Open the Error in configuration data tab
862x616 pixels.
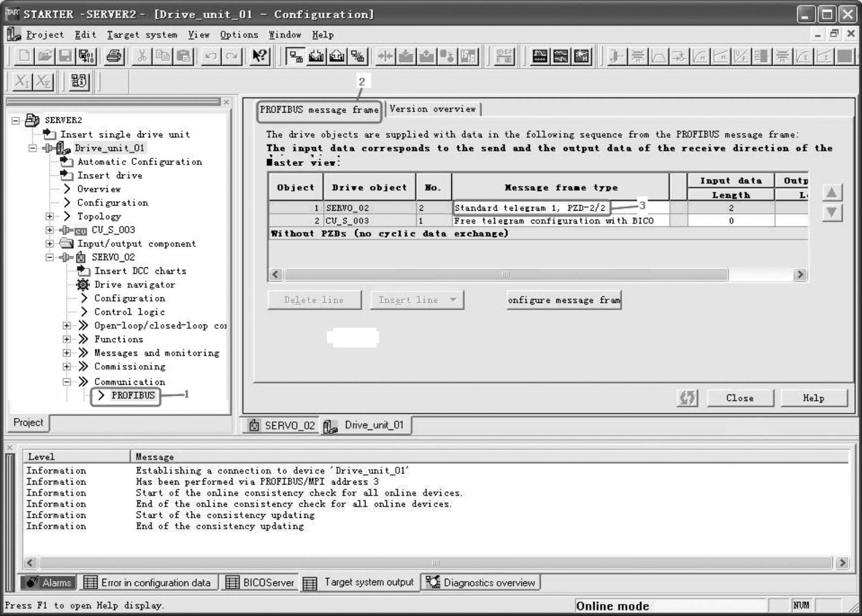click(x=148, y=583)
